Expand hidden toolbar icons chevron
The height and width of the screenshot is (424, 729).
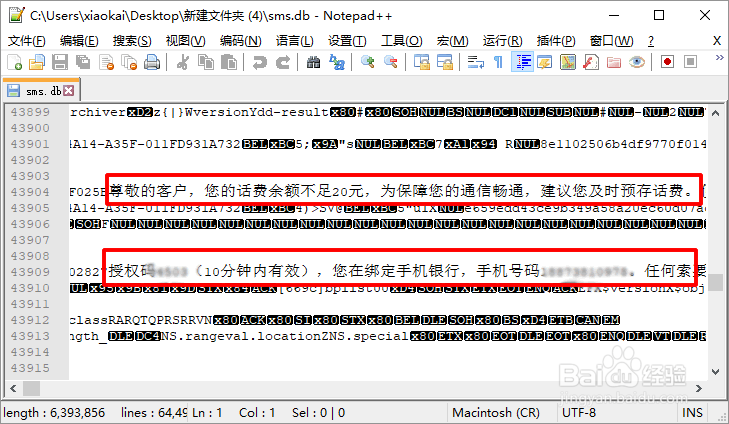point(719,58)
